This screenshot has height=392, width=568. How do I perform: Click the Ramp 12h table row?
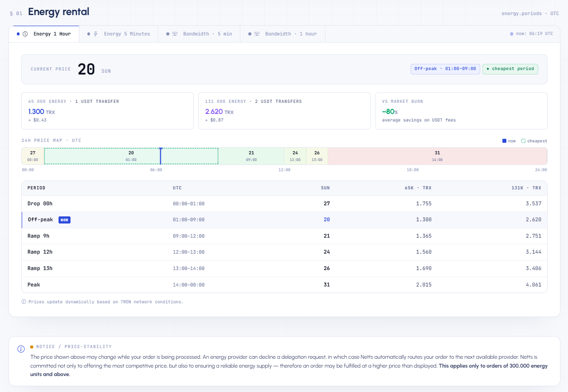tap(284, 252)
